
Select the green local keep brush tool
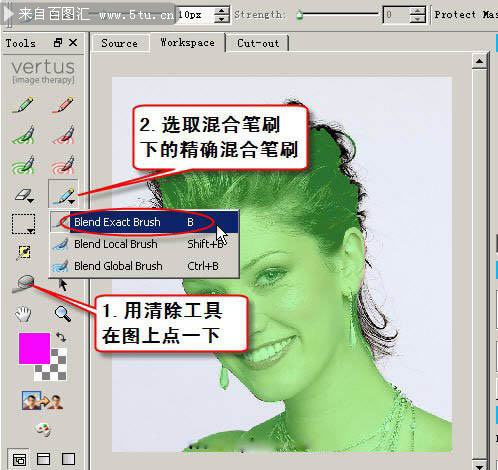tap(23, 135)
